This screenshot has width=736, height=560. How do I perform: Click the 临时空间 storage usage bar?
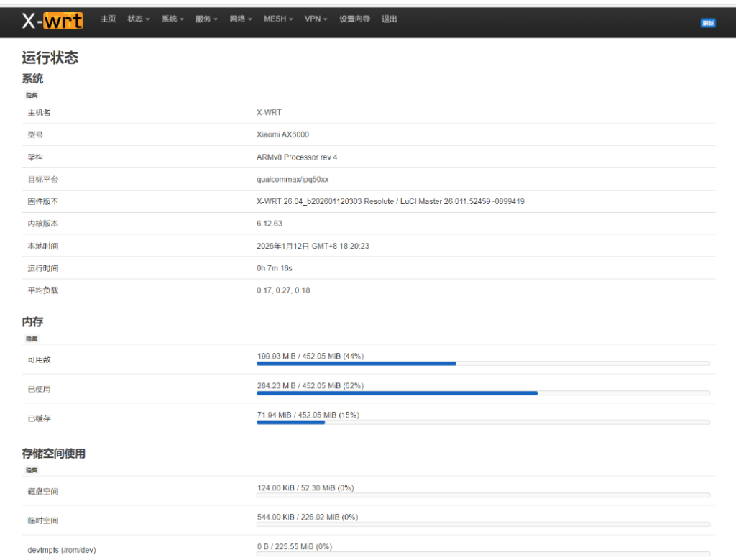pos(483,525)
